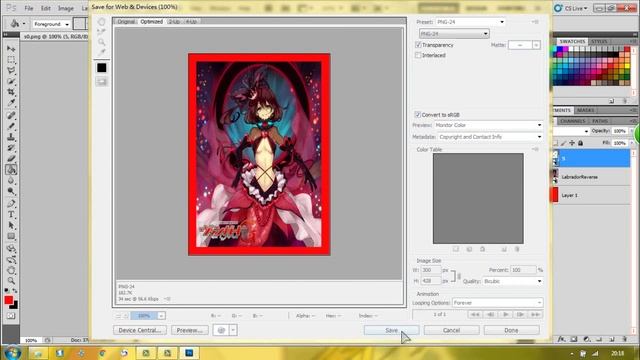Click the Preview button

190,330
